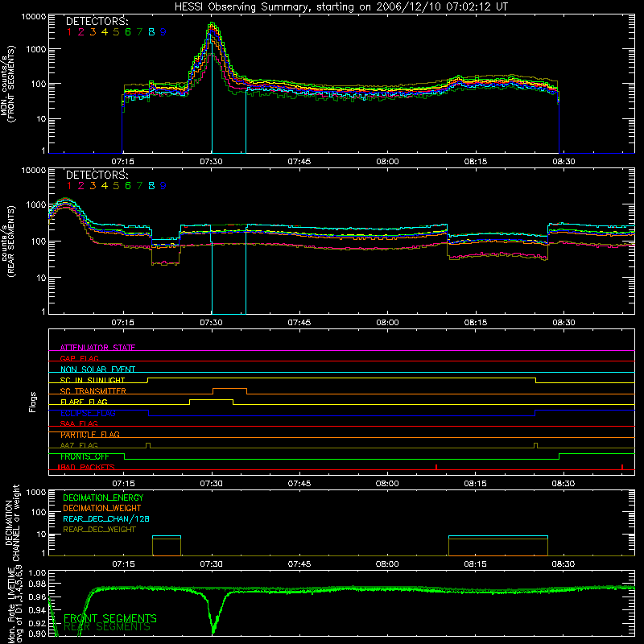Viewport: 644px width, 644px height.
Task: Click the rear decimation box starting at 08:10
Action: click(x=498, y=546)
